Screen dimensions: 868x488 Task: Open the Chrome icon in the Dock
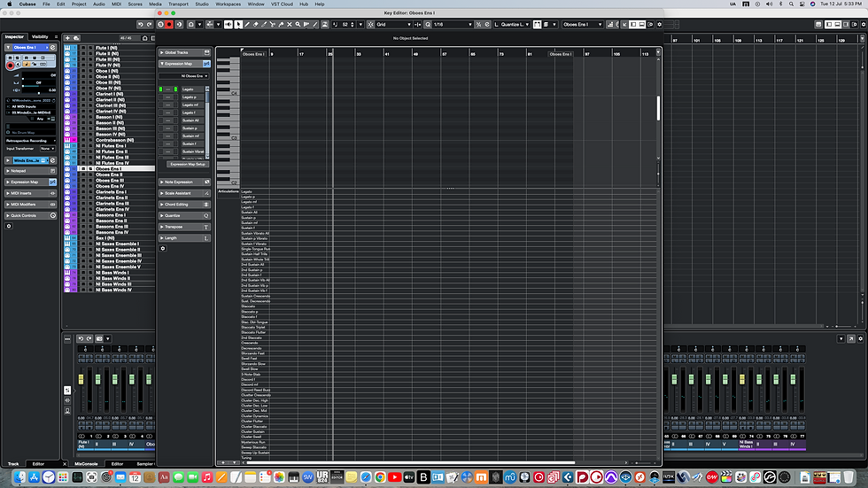pos(380,477)
